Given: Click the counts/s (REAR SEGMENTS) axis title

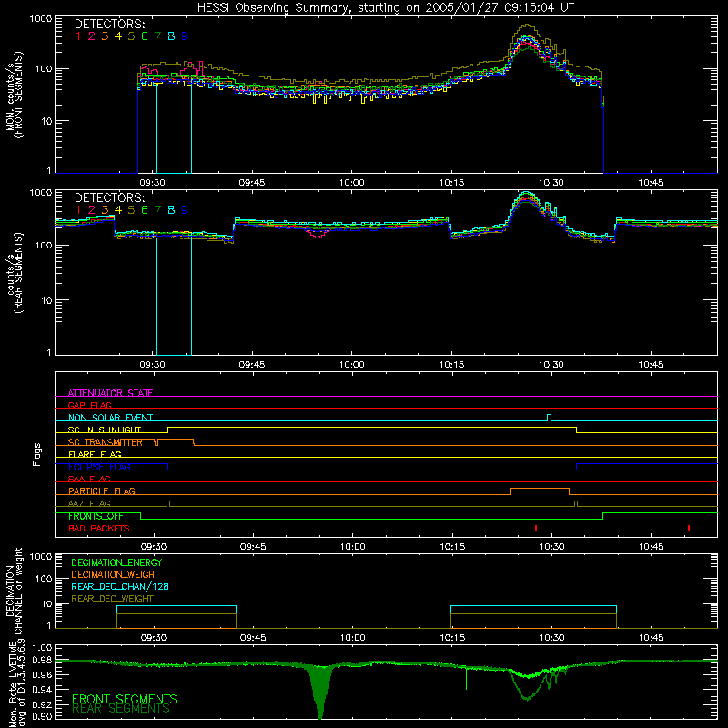Looking at the screenshot, I should coord(14,274).
